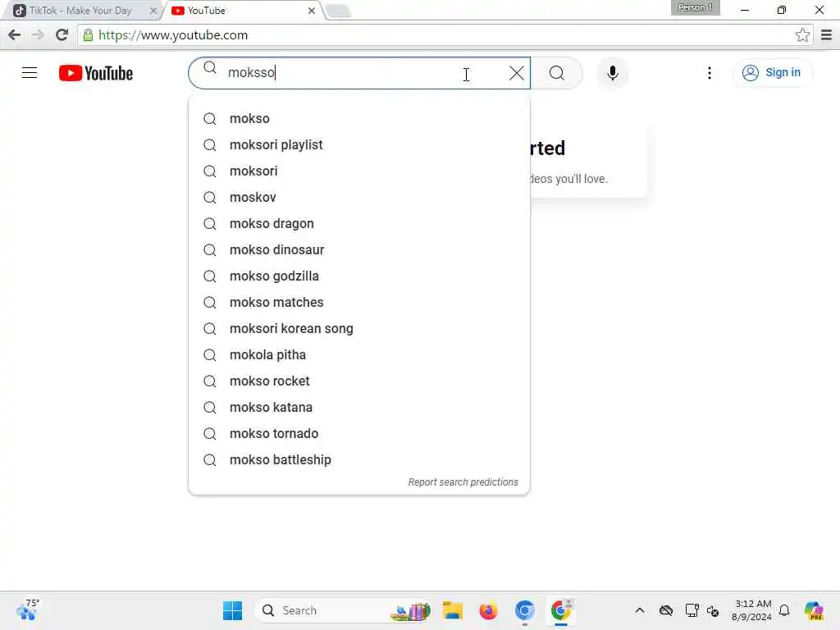Click the browser forward arrow

pyautogui.click(x=38, y=34)
